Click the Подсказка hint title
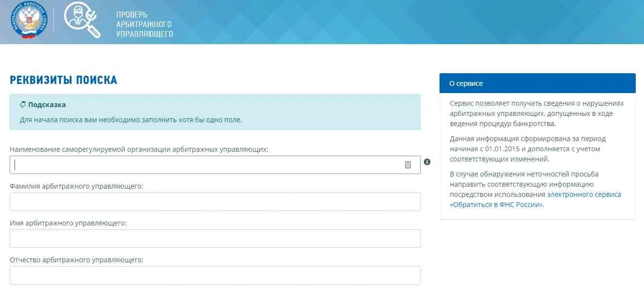The image size is (644, 288). [x=47, y=105]
